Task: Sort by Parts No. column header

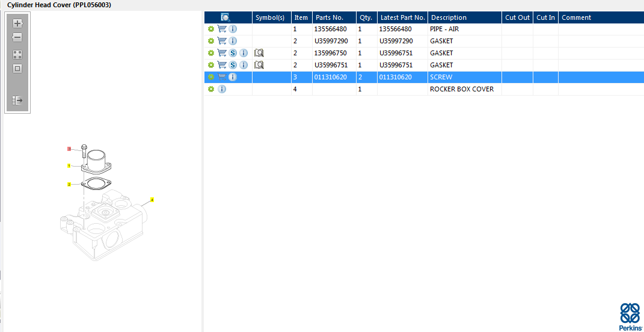Action: coord(334,17)
